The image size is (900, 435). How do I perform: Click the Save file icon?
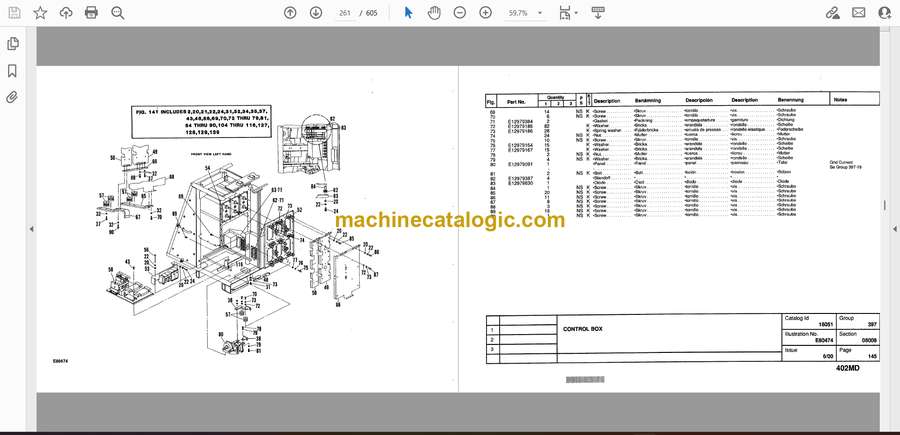[x=14, y=13]
